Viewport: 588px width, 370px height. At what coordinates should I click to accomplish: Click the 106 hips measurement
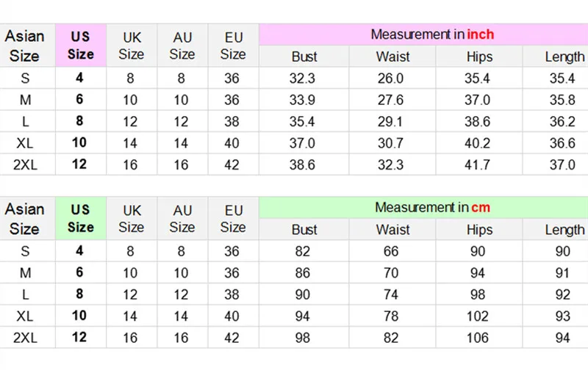click(478, 337)
